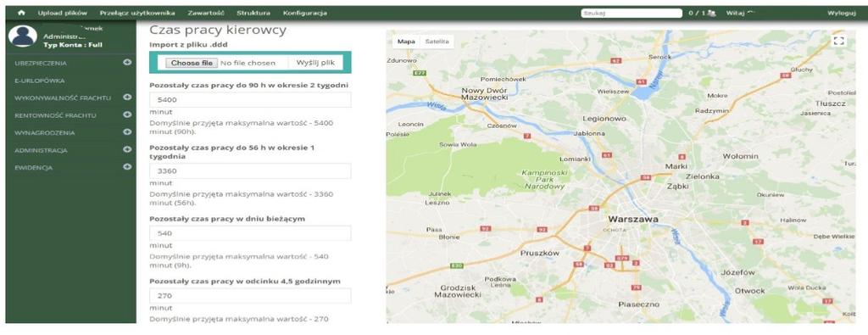Click the Choose file button

[x=192, y=63]
